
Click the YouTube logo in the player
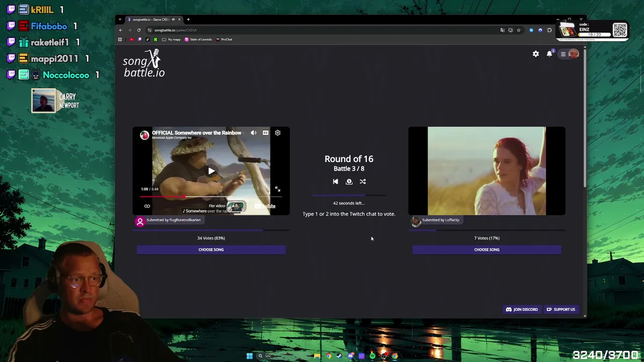[x=265, y=206]
